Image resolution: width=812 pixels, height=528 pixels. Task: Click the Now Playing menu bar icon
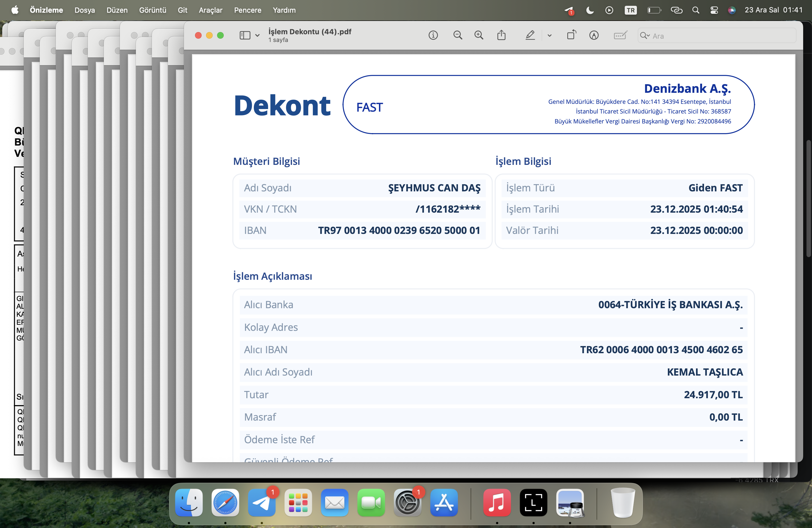(609, 10)
